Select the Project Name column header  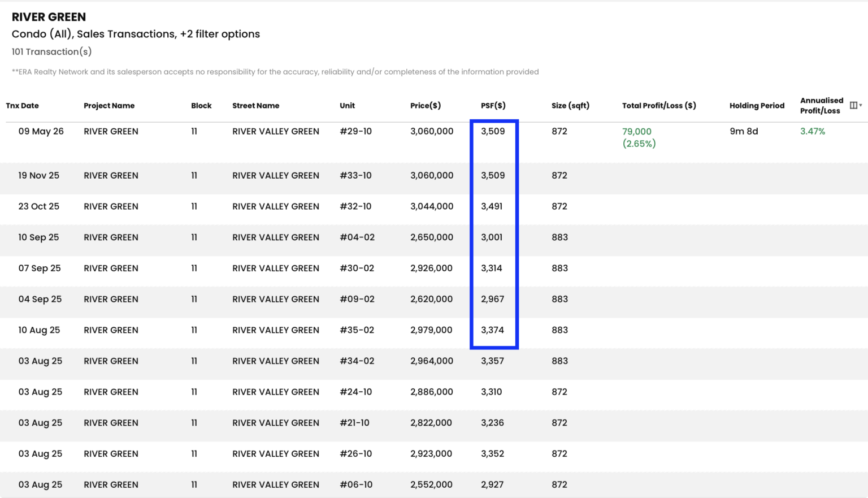click(x=109, y=106)
